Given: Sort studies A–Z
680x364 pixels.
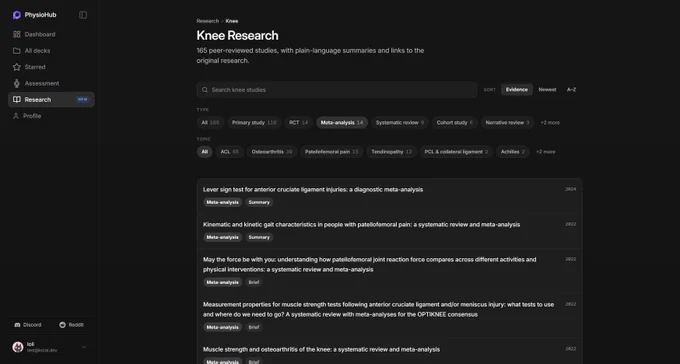Looking at the screenshot, I should pos(572,90).
